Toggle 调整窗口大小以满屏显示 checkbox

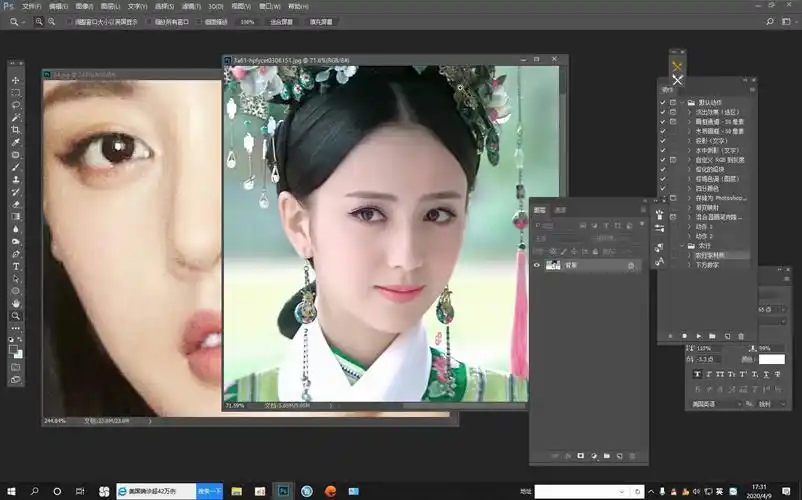point(69,22)
